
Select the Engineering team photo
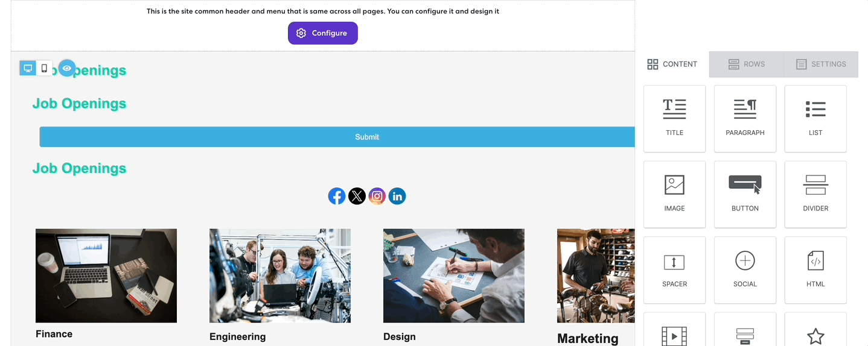point(279,275)
